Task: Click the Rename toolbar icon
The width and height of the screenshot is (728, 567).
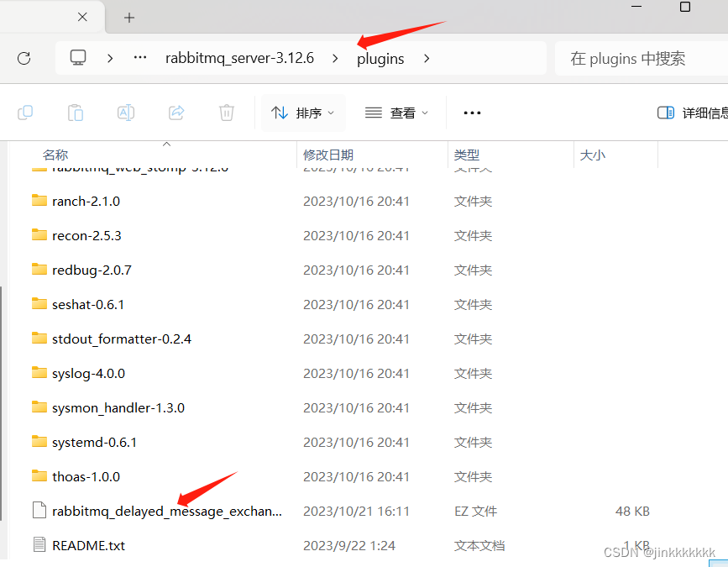Action: (x=126, y=113)
